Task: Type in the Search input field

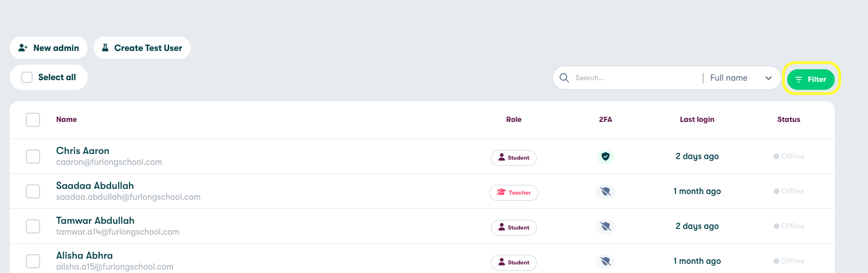Action: coord(636,78)
